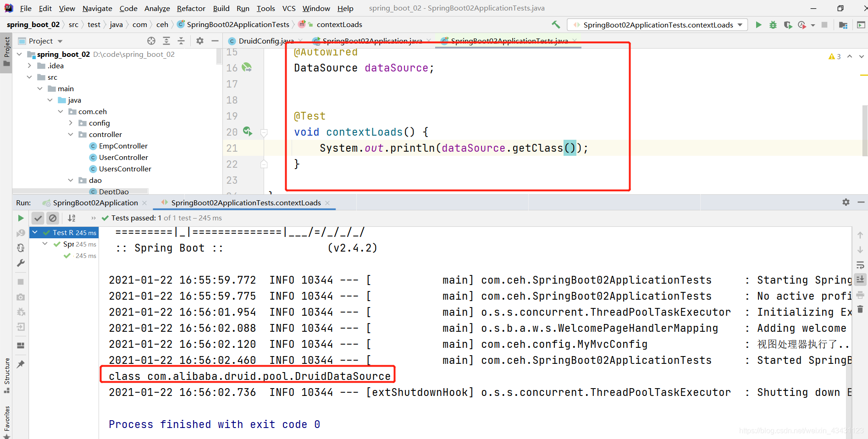Expand more test toolbar options chevron
This screenshot has height=439, width=868.
coord(94,218)
